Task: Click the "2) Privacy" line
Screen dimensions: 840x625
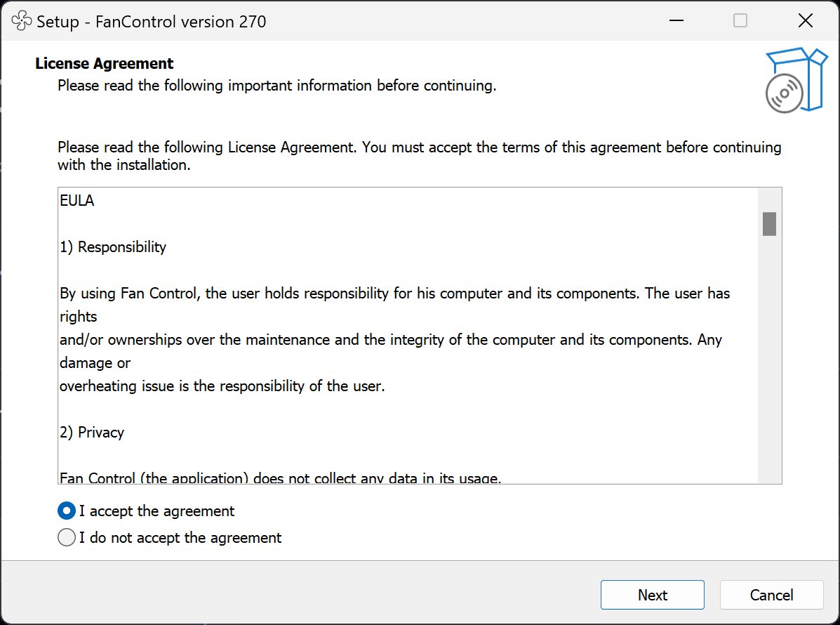Action: 92,433
